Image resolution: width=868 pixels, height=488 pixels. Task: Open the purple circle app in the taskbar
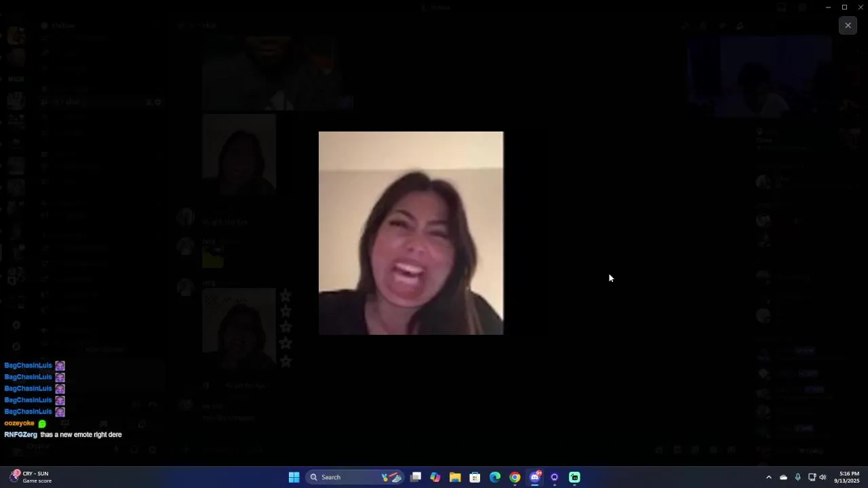555,477
